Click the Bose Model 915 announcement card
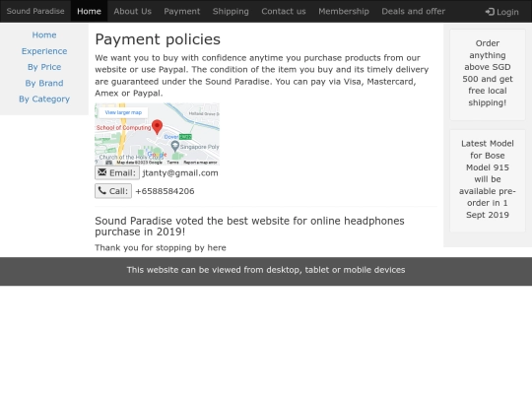Screen dimensions: 532x399 coord(488,181)
